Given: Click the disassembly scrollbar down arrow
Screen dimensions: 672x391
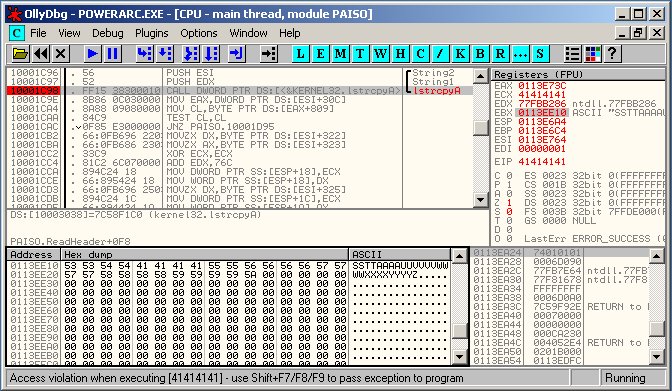Looking at the screenshot, I should coord(480,199).
